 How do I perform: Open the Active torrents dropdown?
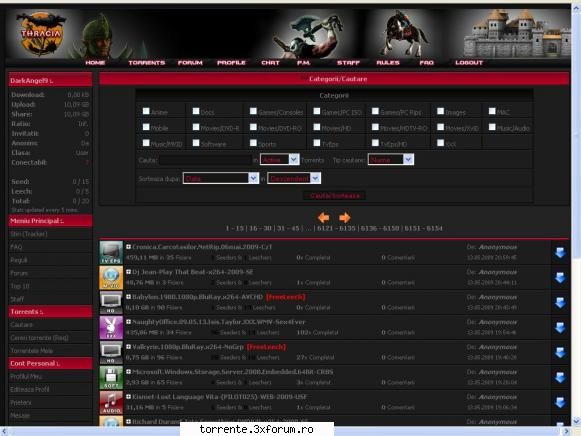pyautogui.click(x=279, y=160)
